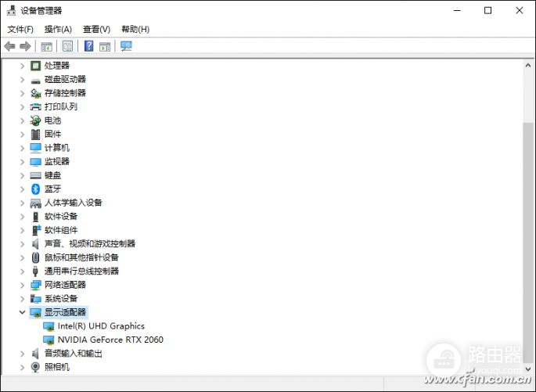This screenshot has height=392, width=536.
Task: Click the 系统设备 icon
Action: pyautogui.click(x=35, y=299)
